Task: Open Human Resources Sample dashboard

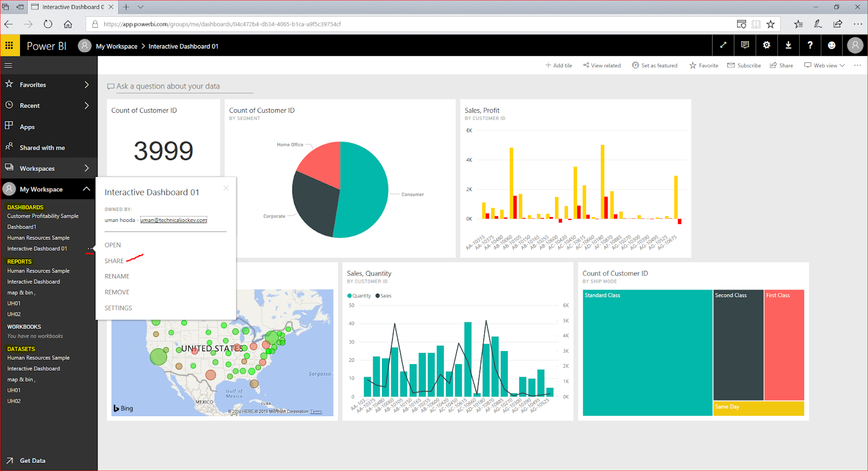Action: tap(39, 238)
